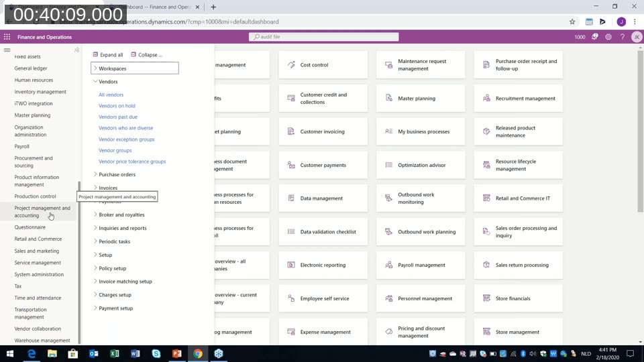The width and height of the screenshot is (644, 362).
Task: Open the Expense management tile
Action: point(323,332)
